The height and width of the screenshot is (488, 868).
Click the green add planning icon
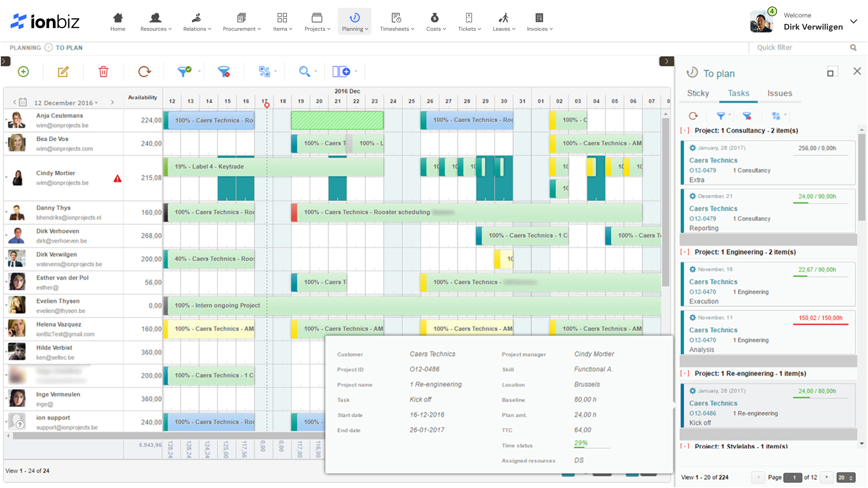click(x=23, y=71)
